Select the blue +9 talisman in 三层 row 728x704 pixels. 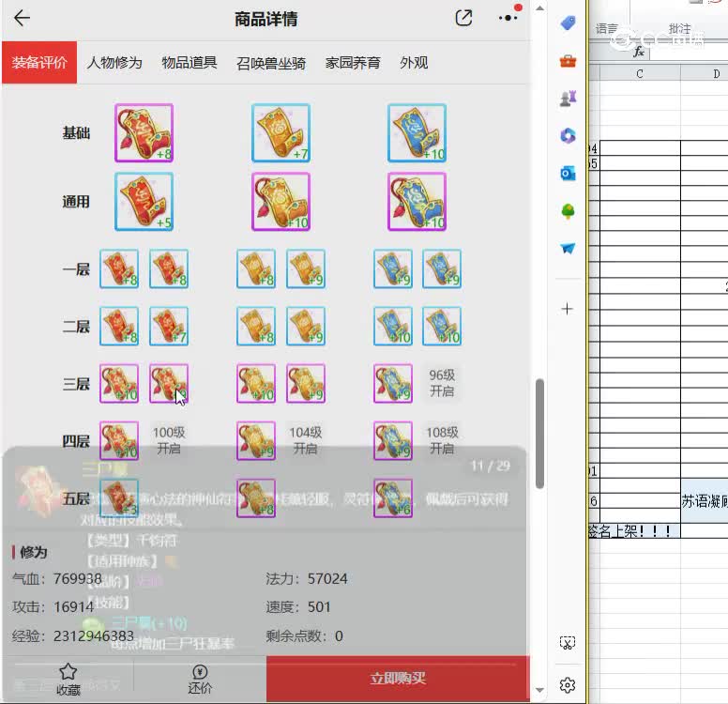click(393, 383)
